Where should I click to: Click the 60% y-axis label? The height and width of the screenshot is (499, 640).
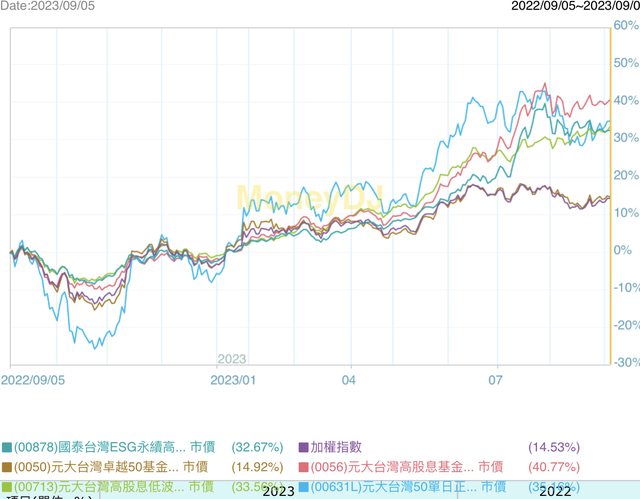(626, 25)
